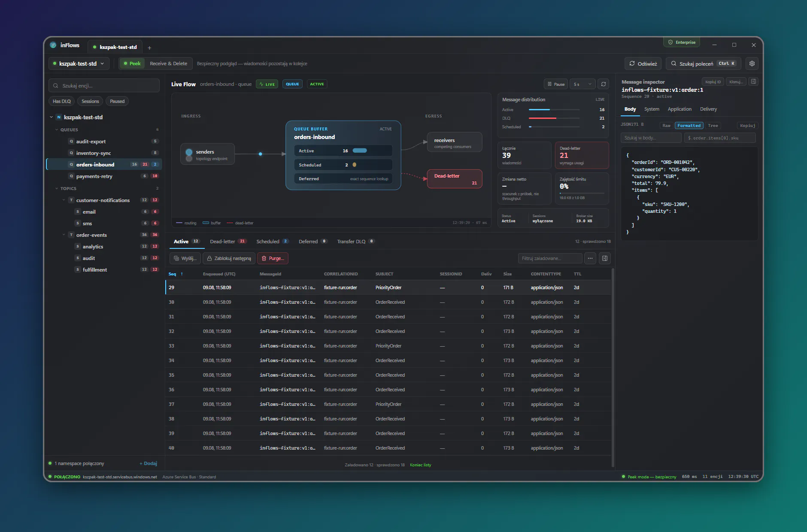This screenshot has width=807, height=532.
Task: Click the queue icon next to payments-retry
Action: (x=71, y=176)
